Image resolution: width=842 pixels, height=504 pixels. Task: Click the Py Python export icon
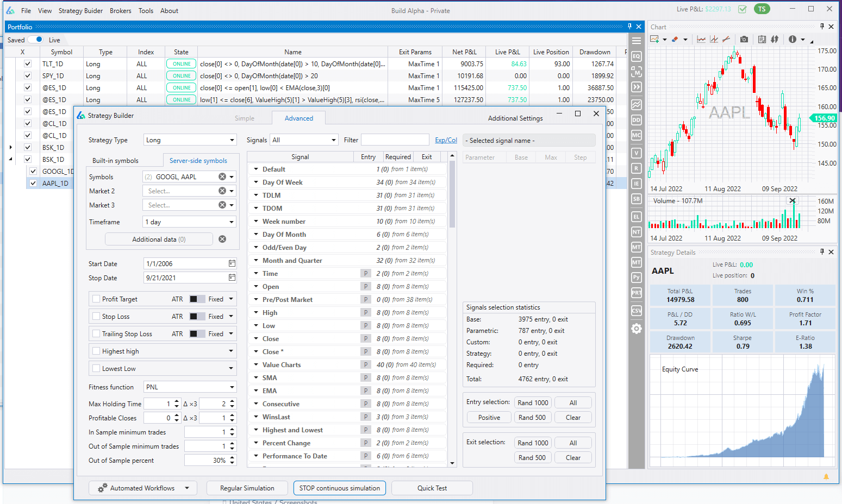(636, 278)
